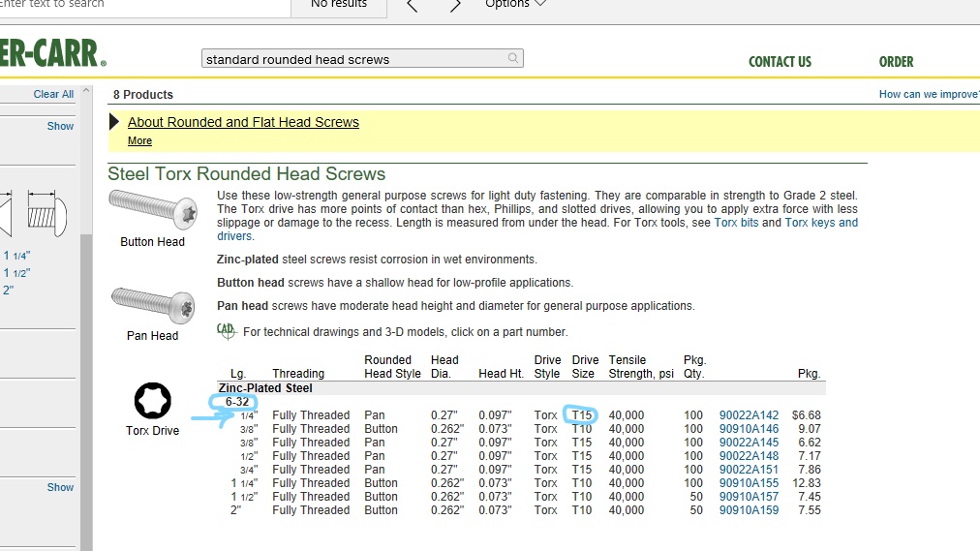Click the sidebar vertical scrollbar
Screen dimensions: 980x551
tap(86, 392)
